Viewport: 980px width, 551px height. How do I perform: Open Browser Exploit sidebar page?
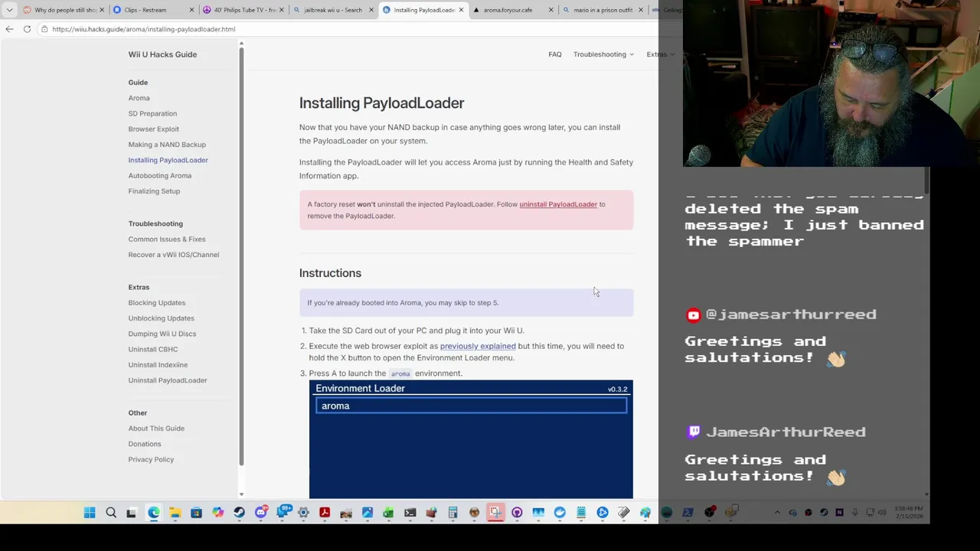(153, 129)
